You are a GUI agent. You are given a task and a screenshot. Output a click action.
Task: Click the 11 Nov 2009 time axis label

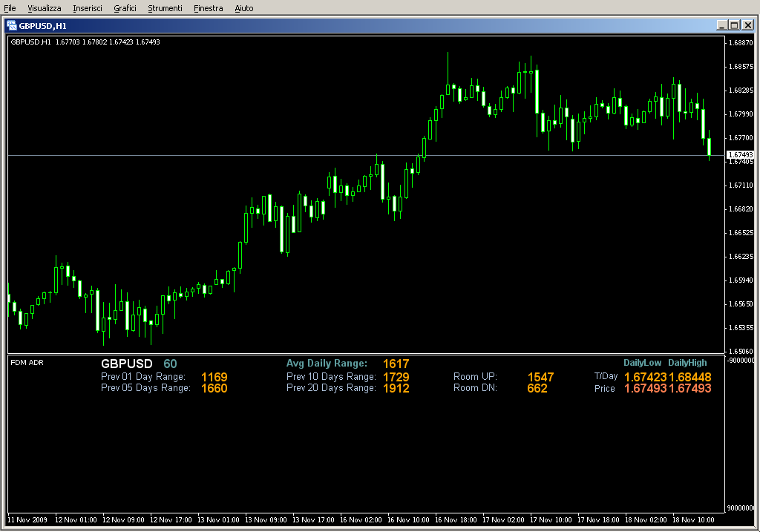27,520
